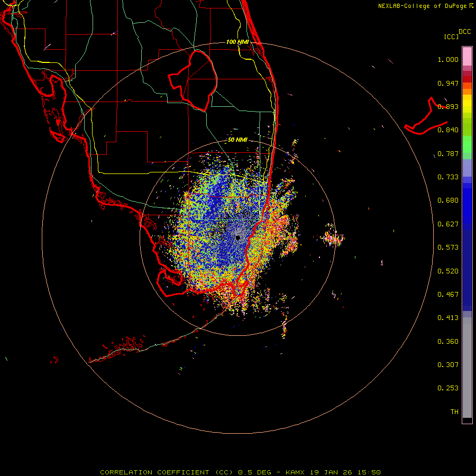Click the 0.733 legend value
This screenshot has width=476, height=476.
tap(448, 177)
